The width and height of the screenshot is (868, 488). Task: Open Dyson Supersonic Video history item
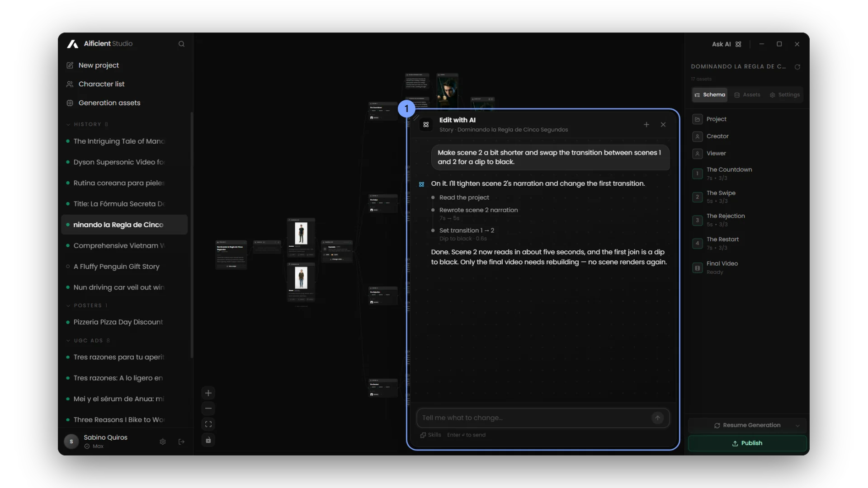[x=124, y=162]
